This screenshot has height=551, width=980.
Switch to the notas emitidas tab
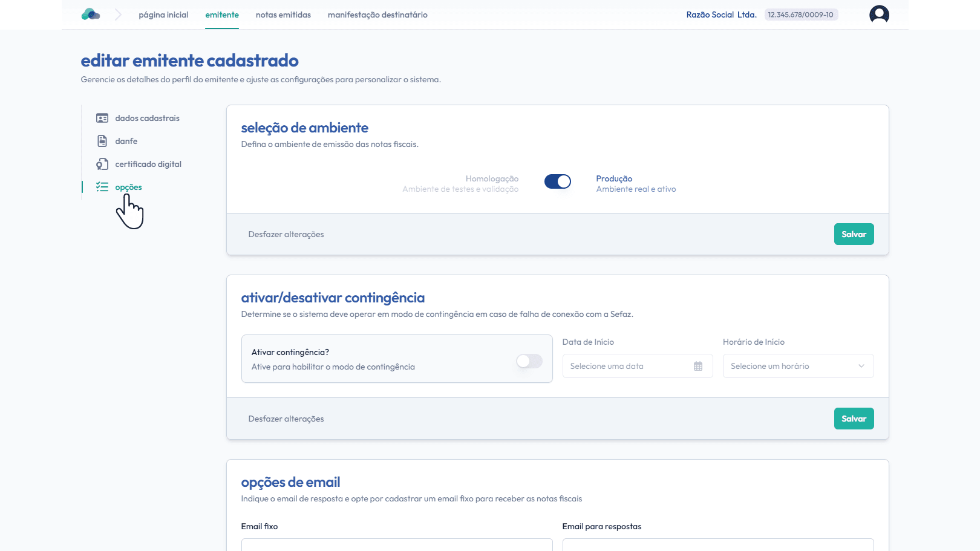pos(283,15)
